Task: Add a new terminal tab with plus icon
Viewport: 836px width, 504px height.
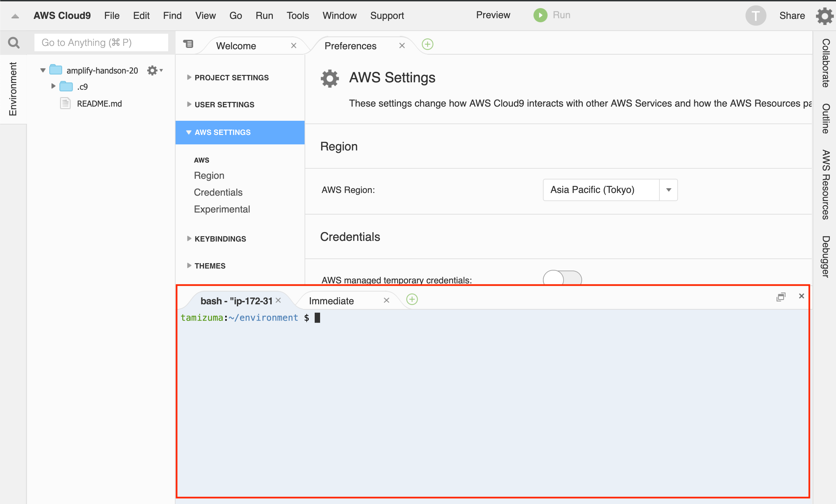Action: pyautogui.click(x=412, y=299)
